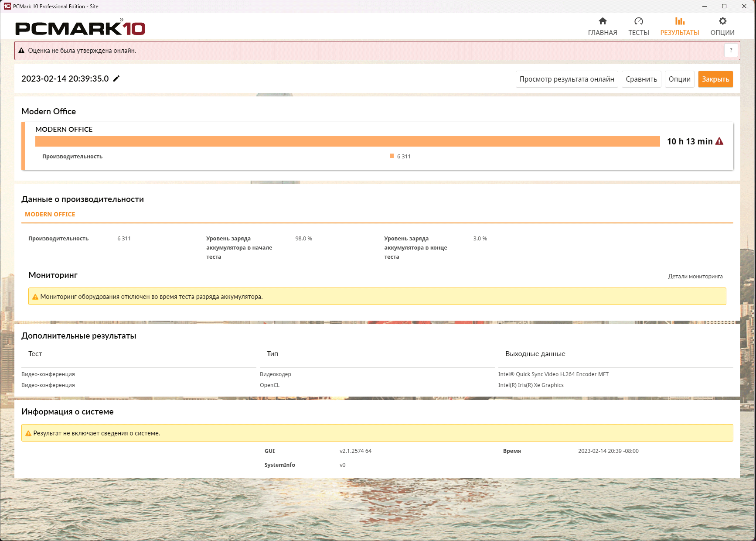Click Intel(R) Iris(R) Xe Graphics entry
The image size is (756, 541).
(x=531, y=385)
